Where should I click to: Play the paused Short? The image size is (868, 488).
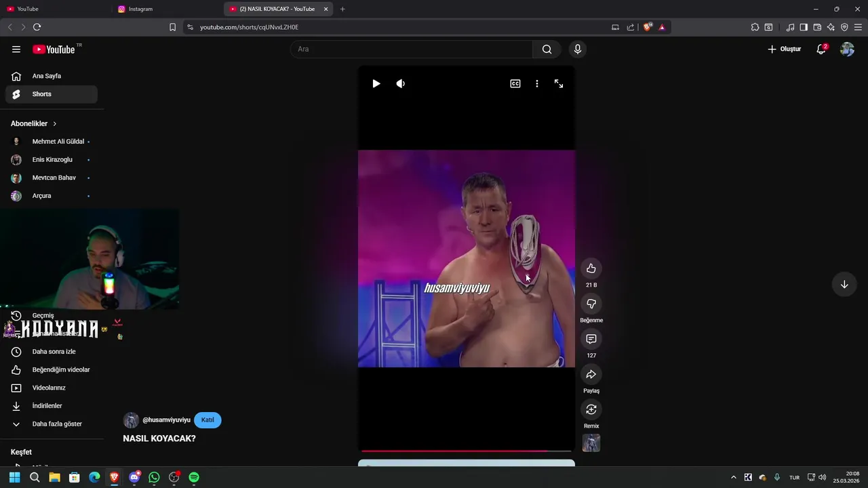pyautogui.click(x=376, y=83)
